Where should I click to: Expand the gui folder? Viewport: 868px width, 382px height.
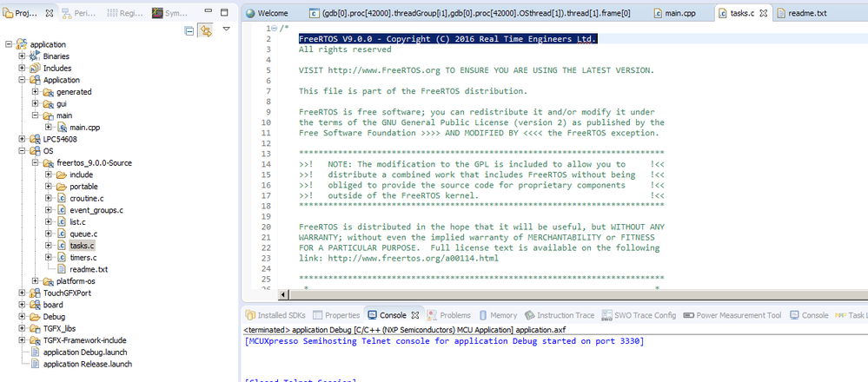(35, 103)
